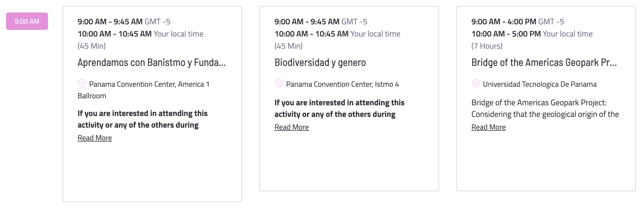Open Read More in Biodiversidad y genero card

coord(292,127)
